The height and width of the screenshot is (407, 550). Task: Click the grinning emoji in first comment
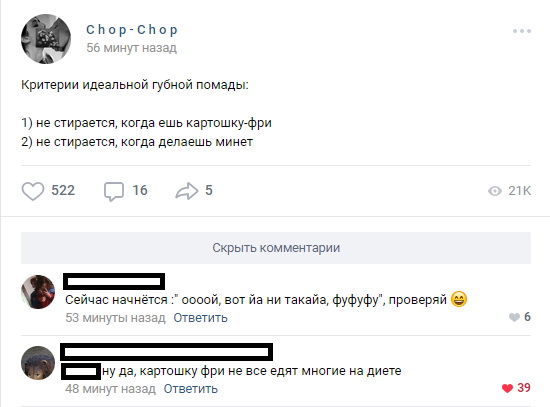click(x=459, y=299)
